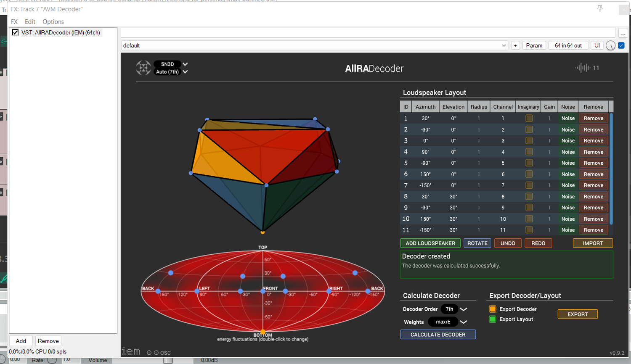Open the SN3D normalization dropdown
Viewport: 631px width, 364px height.
[171, 64]
